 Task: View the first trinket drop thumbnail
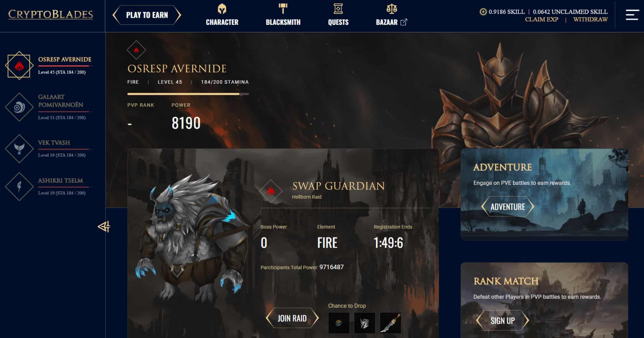coord(339,323)
